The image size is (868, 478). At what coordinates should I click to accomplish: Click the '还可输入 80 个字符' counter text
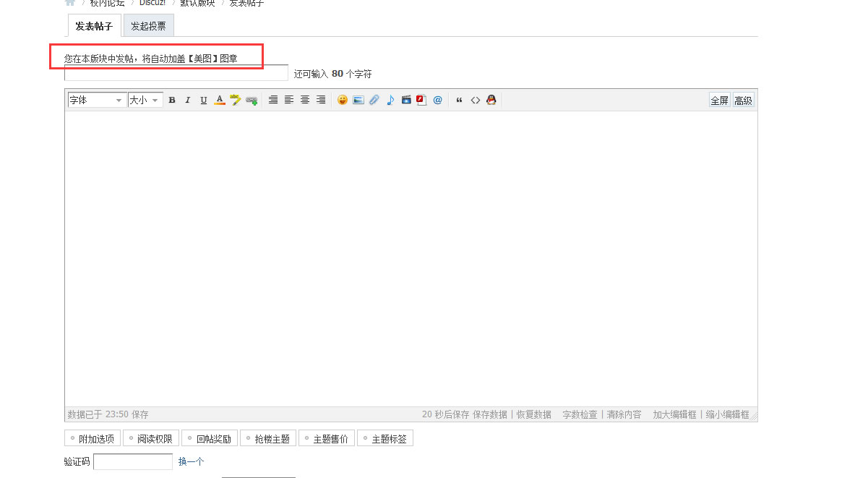[333, 74]
